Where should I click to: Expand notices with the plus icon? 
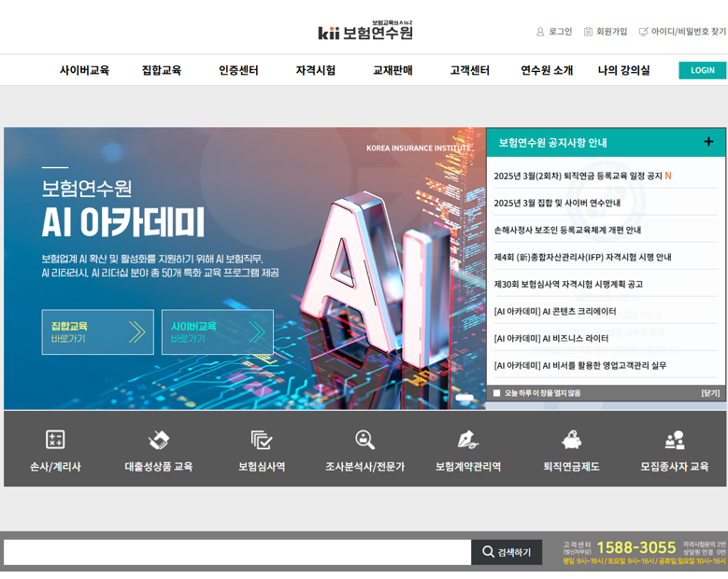pyautogui.click(x=708, y=142)
